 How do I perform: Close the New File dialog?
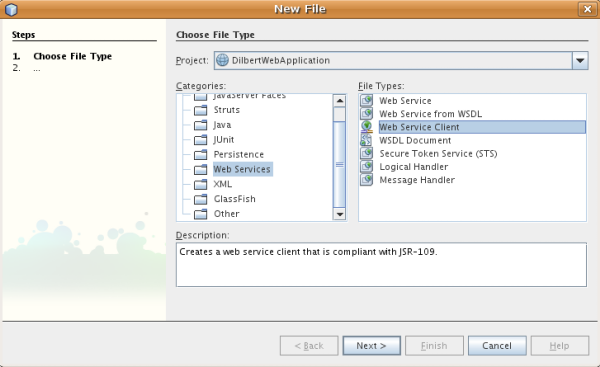coord(587,9)
